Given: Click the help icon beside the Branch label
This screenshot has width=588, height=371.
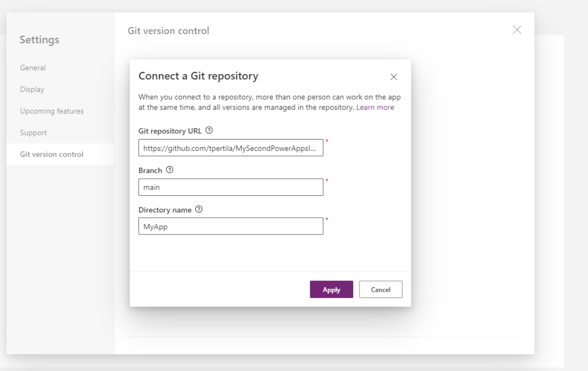Looking at the screenshot, I should [169, 170].
